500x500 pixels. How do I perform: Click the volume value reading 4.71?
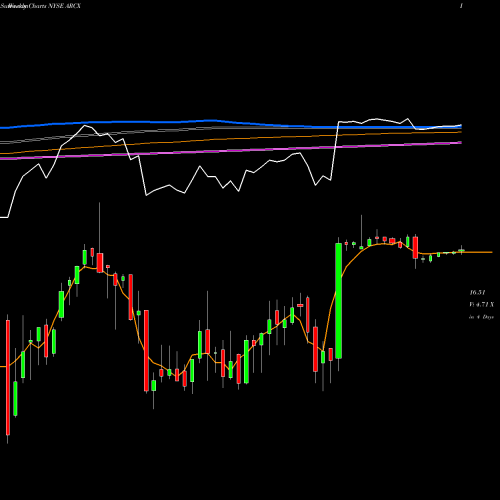click(x=481, y=305)
